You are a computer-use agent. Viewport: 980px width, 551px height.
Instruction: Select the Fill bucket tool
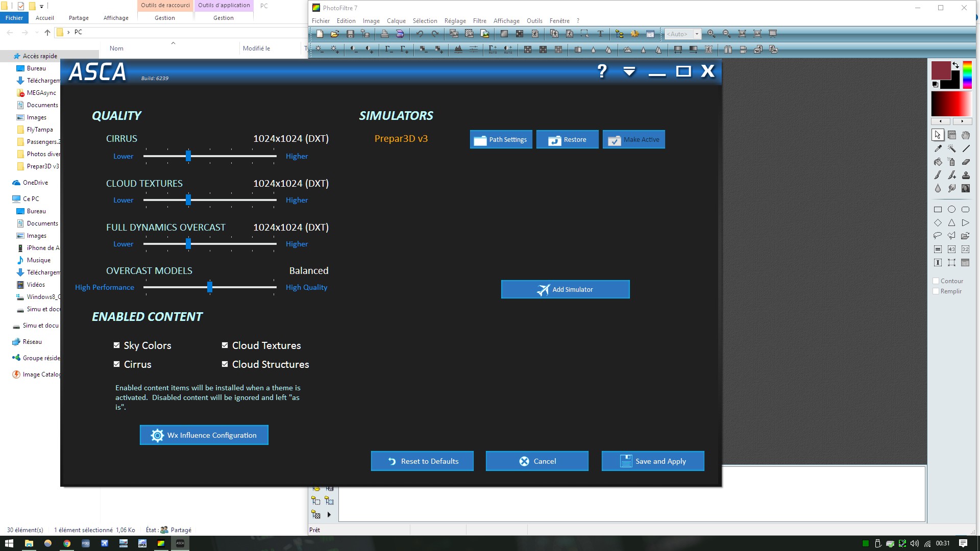click(x=938, y=162)
